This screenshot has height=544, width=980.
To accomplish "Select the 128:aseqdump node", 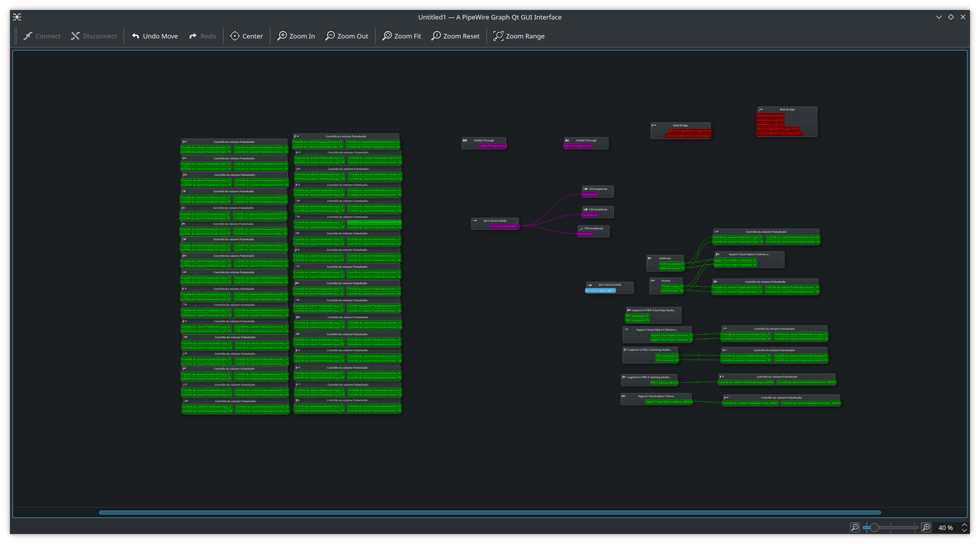I will (598, 189).
